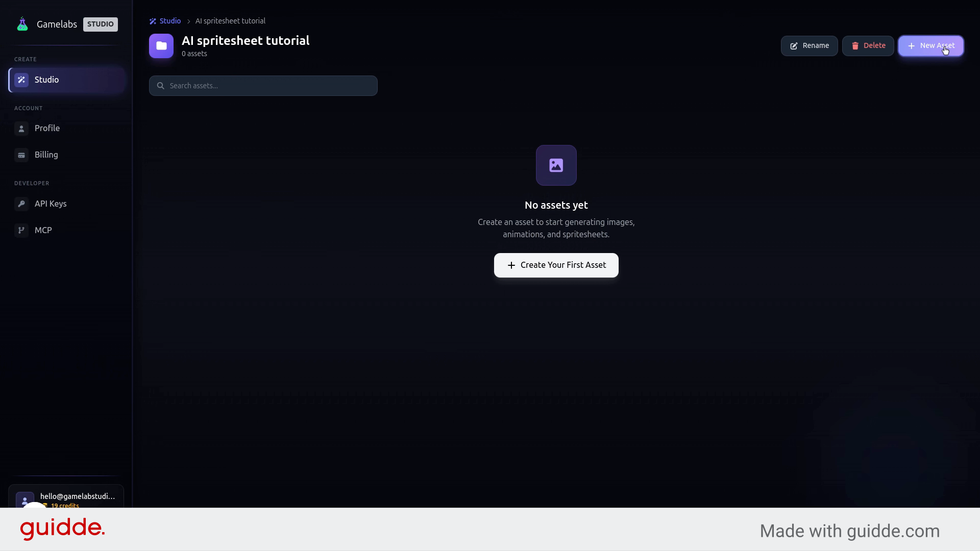This screenshot has height=551, width=980.
Task: Click the magnifier icon in the search box
Action: point(160,86)
